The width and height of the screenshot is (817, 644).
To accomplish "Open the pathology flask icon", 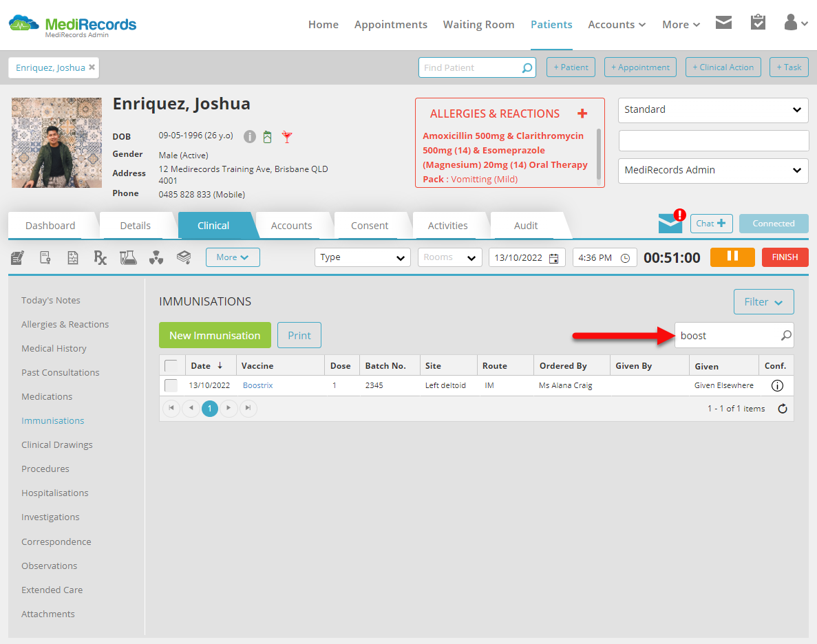I will [128, 257].
